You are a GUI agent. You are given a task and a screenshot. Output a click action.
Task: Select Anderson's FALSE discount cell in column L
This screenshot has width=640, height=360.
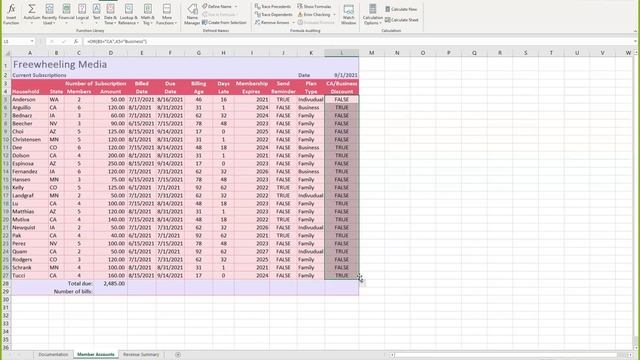[342, 99]
